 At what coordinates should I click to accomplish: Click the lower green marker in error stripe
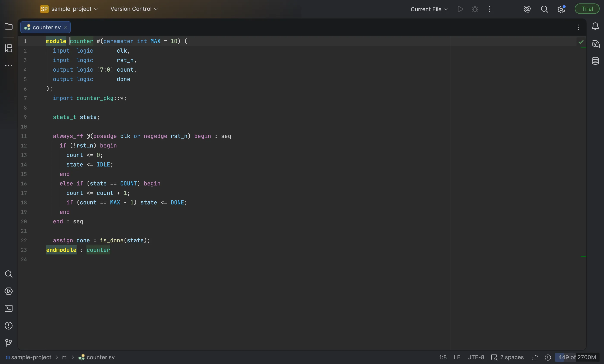(x=583, y=257)
